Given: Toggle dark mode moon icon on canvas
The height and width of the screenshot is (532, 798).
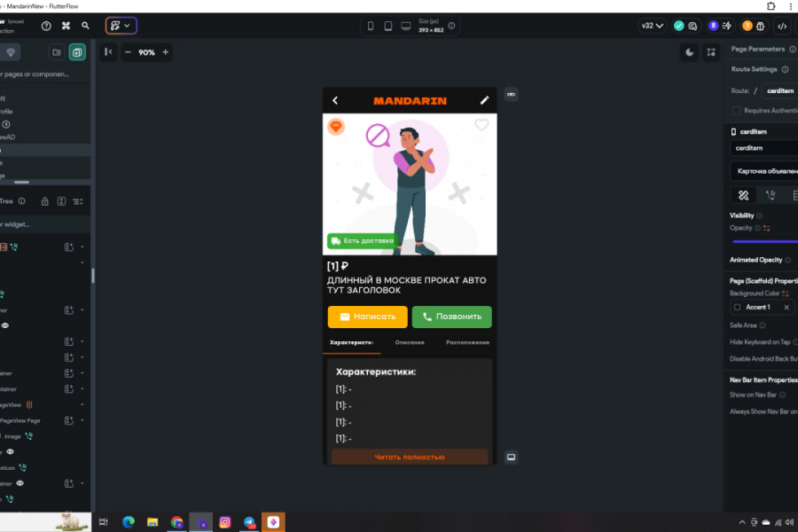Looking at the screenshot, I should (x=689, y=52).
